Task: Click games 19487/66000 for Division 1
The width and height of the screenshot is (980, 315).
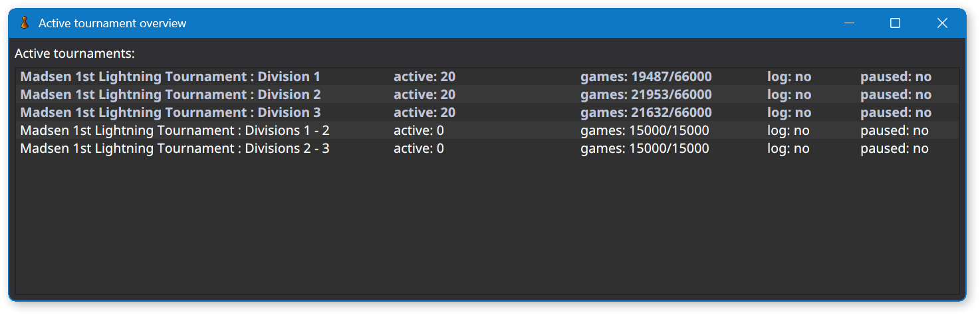Action: 646,77
